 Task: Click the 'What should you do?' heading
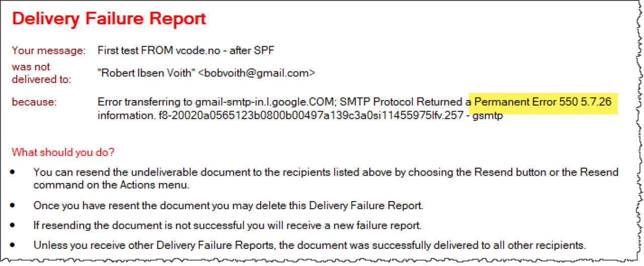pos(63,152)
